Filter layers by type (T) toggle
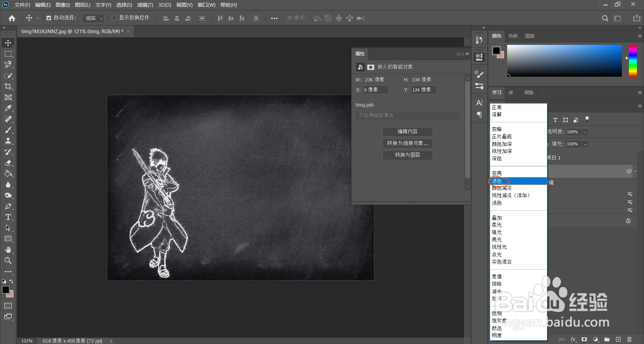 pos(555,120)
